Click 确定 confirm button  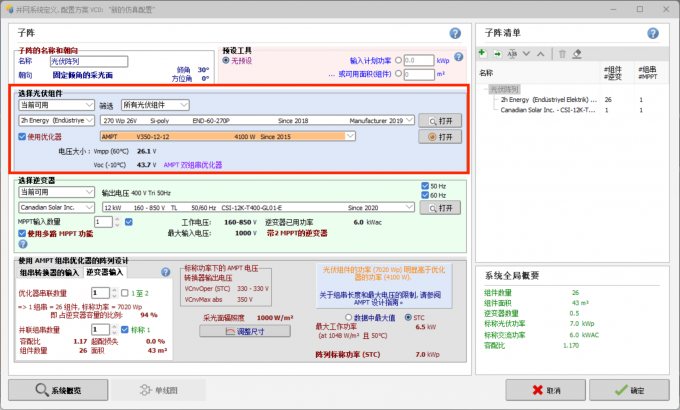629,390
